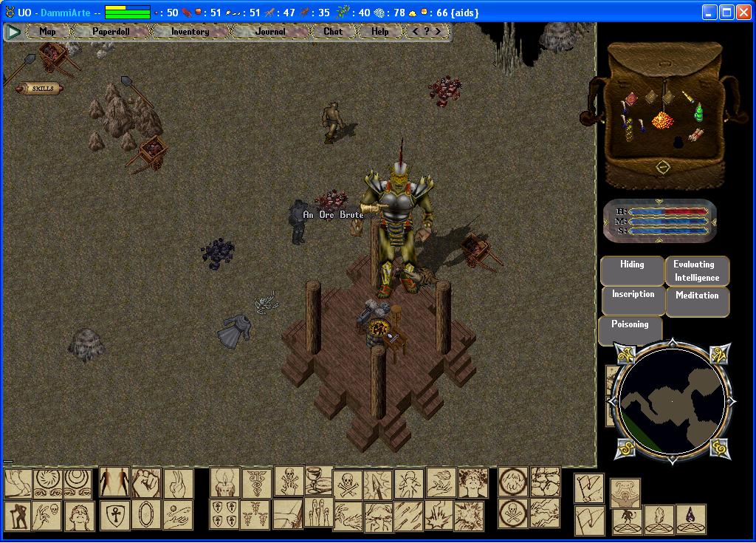Image resolution: width=756 pixels, height=543 pixels.
Task: Open the Journal menu
Action: pyautogui.click(x=270, y=31)
